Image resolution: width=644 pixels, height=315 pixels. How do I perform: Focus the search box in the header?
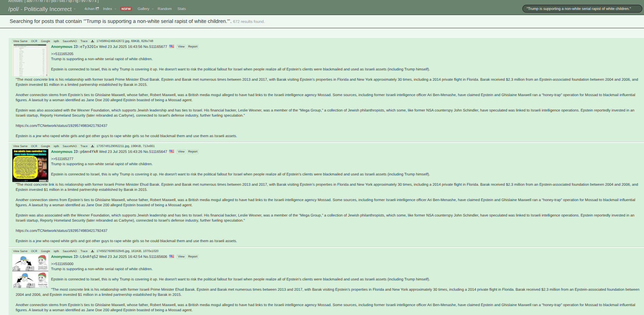(582, 9)
